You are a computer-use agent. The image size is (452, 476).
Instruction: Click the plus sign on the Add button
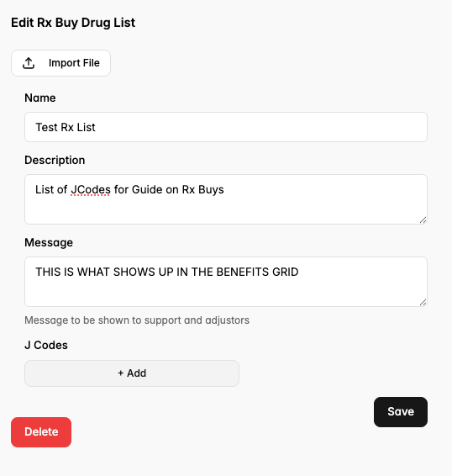pyautogui.click(x=121, y=373)
